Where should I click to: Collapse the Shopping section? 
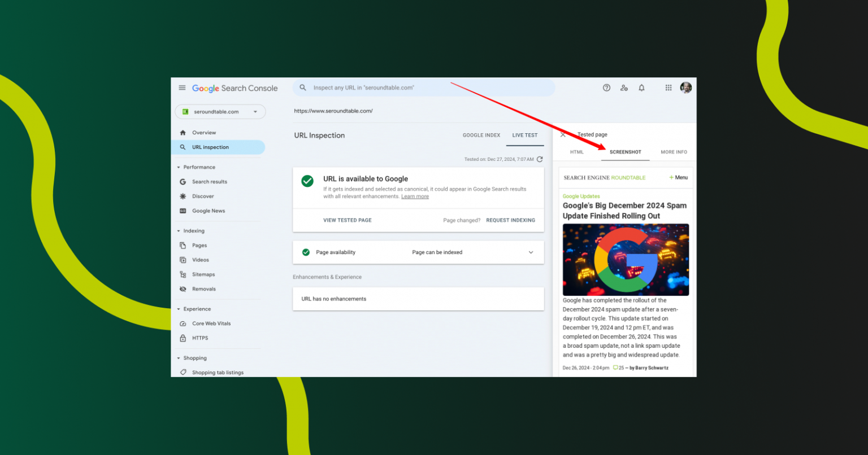[x=179, y=358]
